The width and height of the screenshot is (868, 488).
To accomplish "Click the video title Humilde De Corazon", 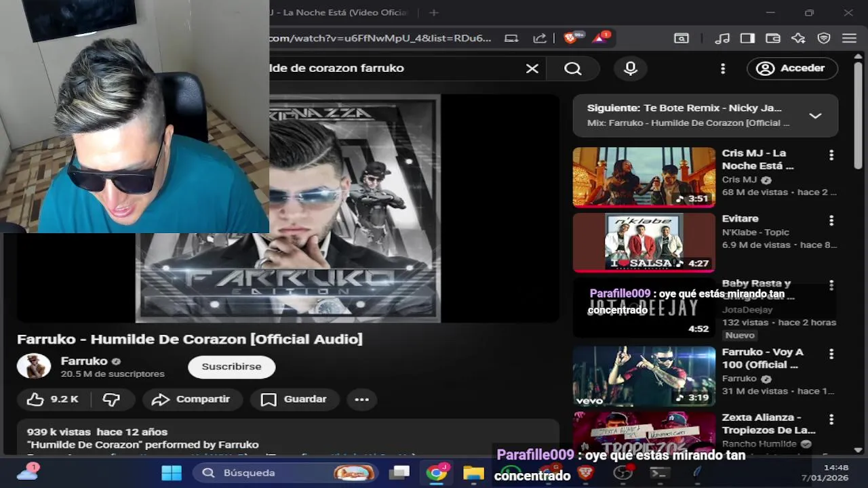I will point(190,339).
